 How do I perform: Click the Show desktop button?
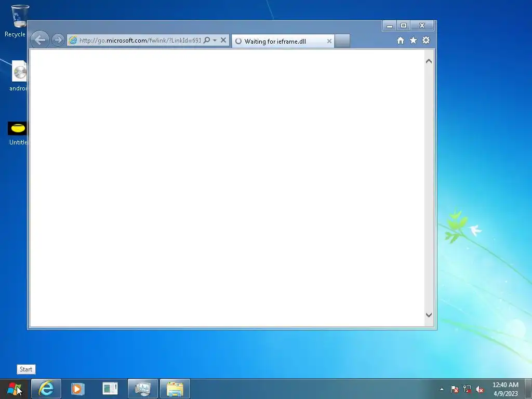(x=528, y=389)
